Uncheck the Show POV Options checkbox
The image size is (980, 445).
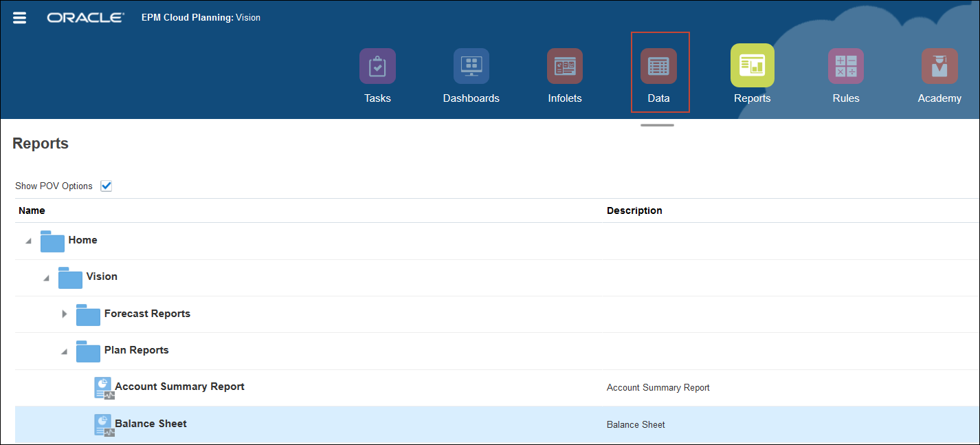(x=106, y=185)
